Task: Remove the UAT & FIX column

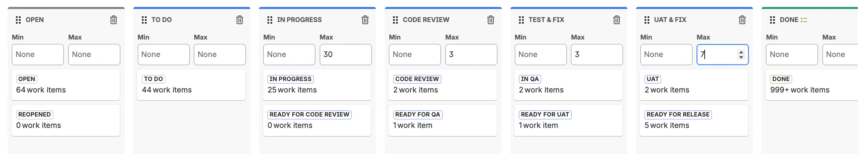Action: pyautogui.click(x=742, y=20)
